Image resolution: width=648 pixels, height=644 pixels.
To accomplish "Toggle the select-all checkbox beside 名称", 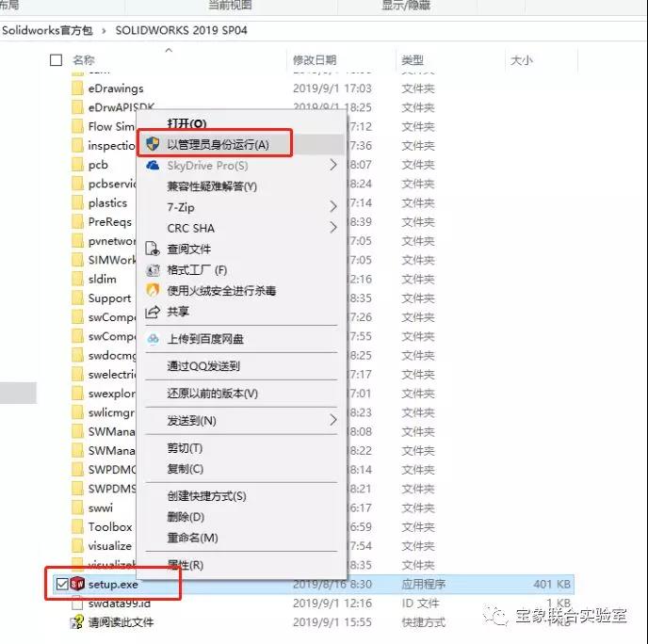I will coord(56,60).
